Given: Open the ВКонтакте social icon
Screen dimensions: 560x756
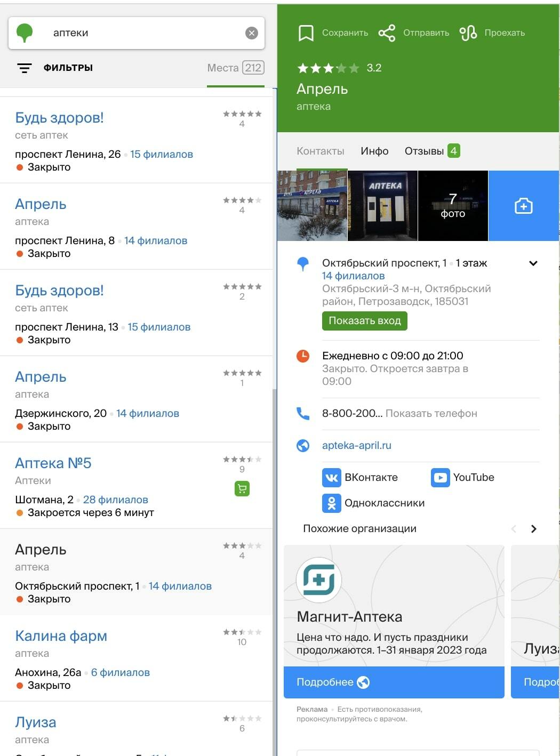Looking at the screenshot, I should 332,477.
